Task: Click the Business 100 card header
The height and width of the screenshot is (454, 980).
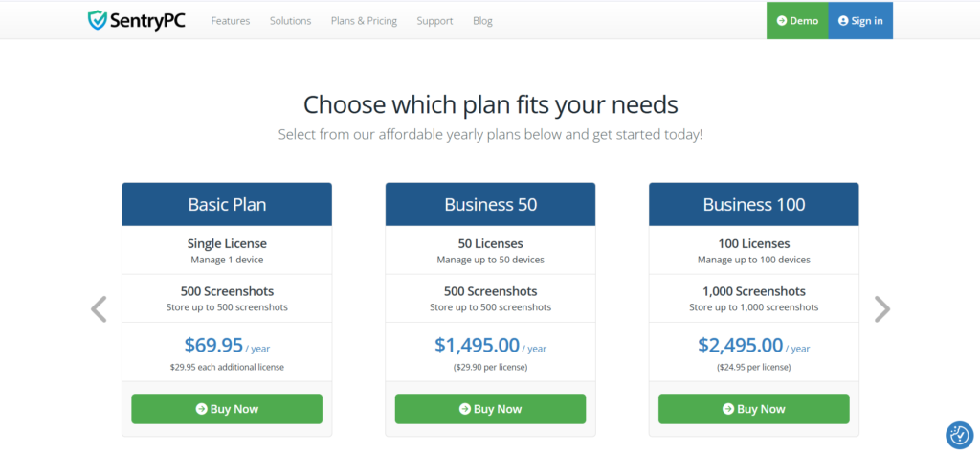Action: [754, 204]
